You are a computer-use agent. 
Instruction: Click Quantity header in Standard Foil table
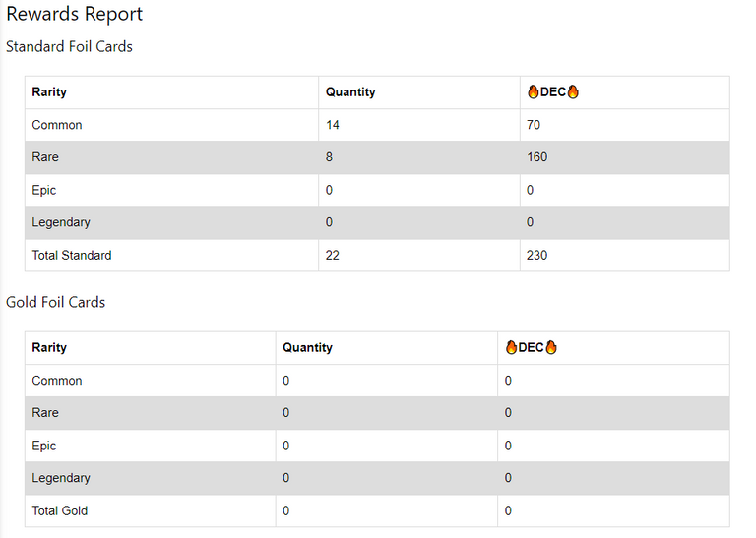[350, 92]
